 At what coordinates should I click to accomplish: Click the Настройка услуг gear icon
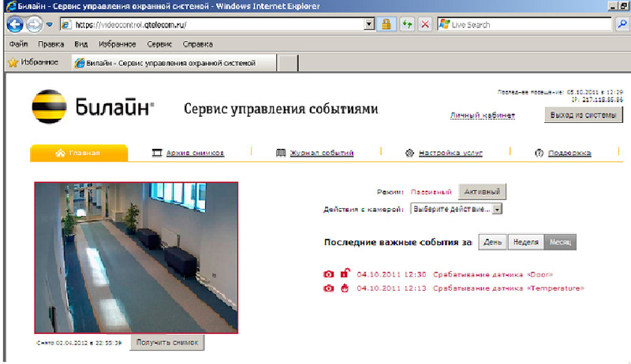tap(409, 153)
